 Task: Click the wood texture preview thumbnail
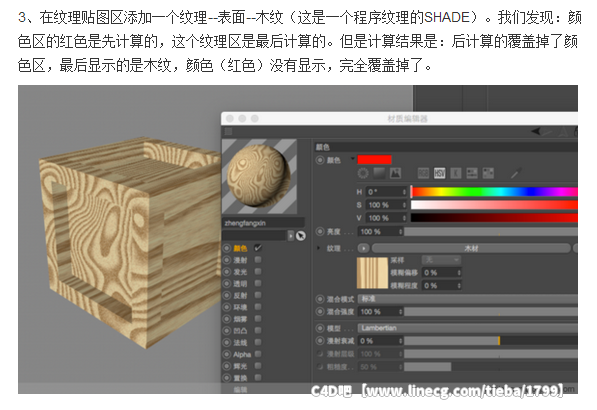click(x=372, y=273)
